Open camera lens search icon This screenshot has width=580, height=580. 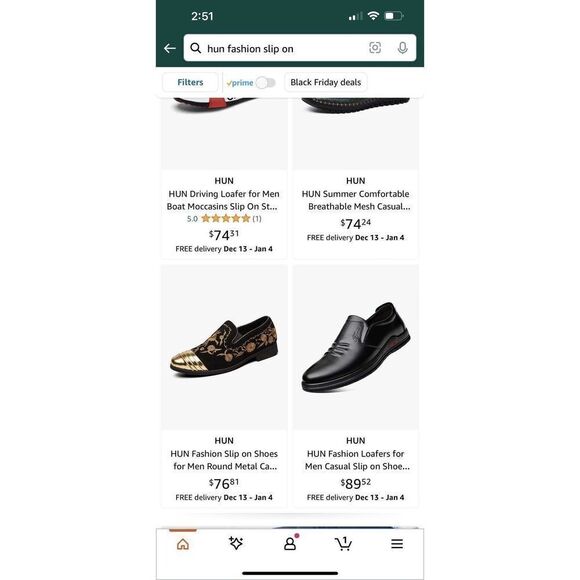point(375,48)
